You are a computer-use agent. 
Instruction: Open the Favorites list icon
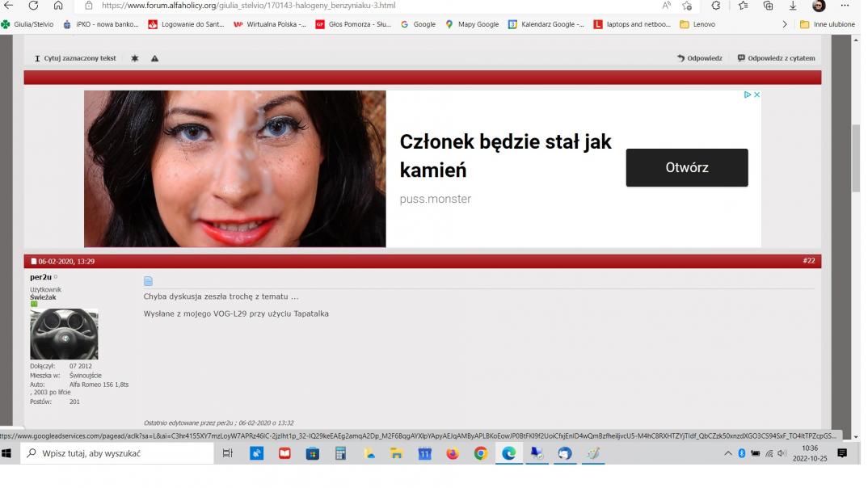pos(743,6)
